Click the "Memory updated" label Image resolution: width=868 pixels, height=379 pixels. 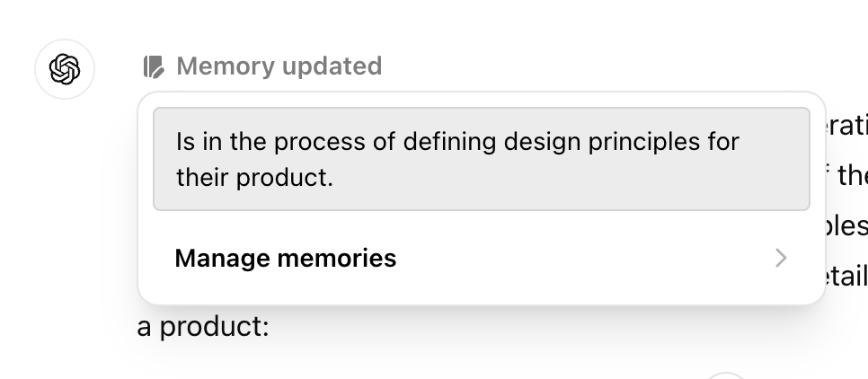pyautogui.click(x=279, y=66)
